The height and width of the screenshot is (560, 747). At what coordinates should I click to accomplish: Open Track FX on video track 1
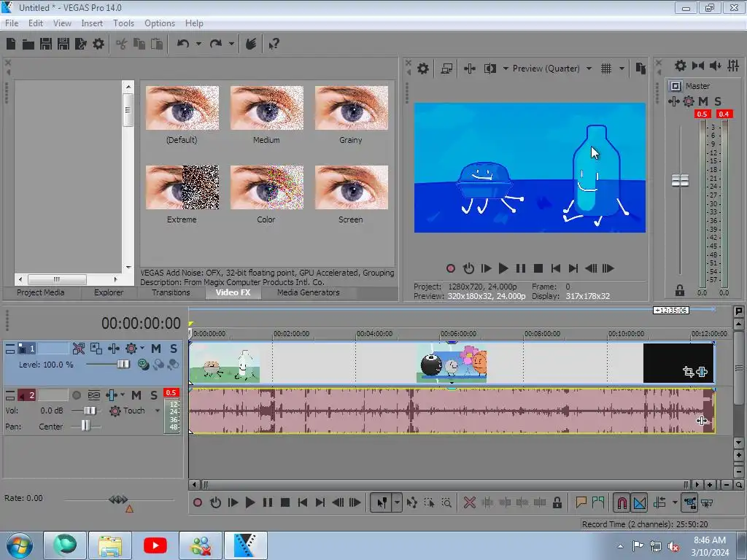[114, 349]
